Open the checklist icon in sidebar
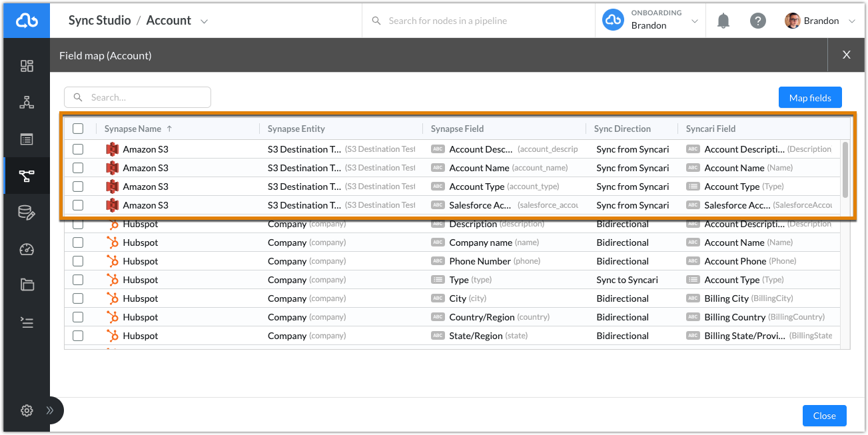This screenshot has width=868, height=435. pos(27,322)
